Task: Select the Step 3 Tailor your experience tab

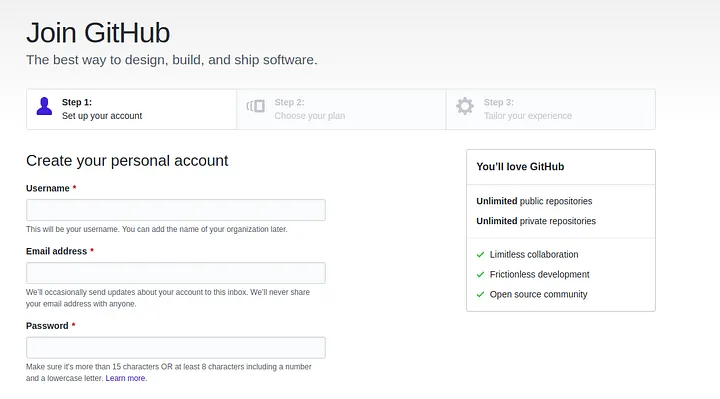Action: [551, 109]
